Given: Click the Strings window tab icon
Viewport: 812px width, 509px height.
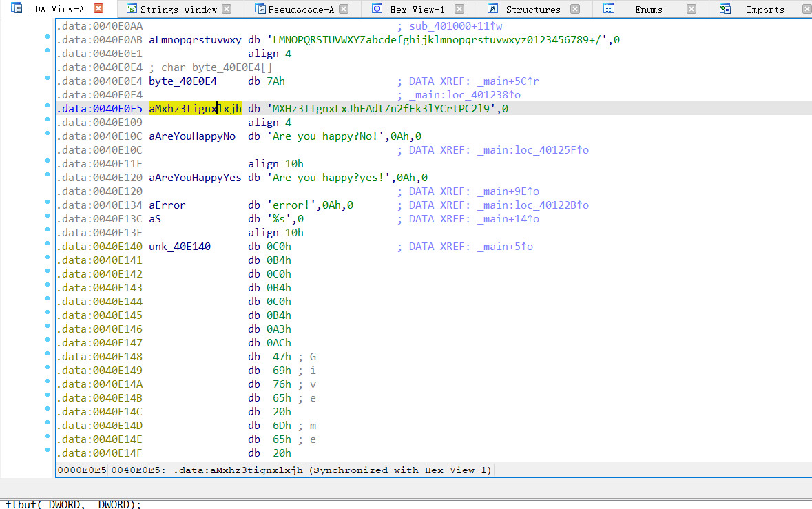Looking at the screenshot, I should click(131, 9).
